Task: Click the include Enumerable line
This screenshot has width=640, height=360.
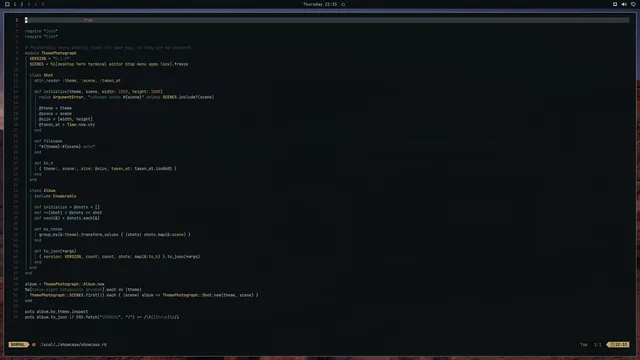Action: pyautogui.click(x=55, y=196)
